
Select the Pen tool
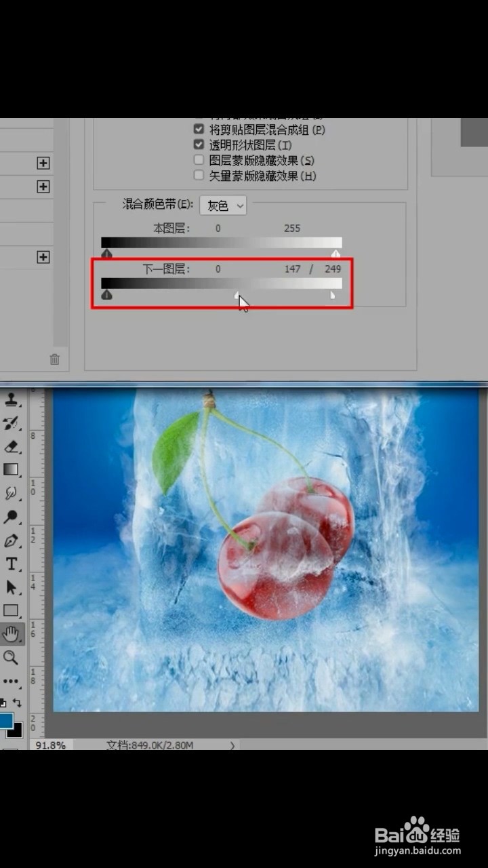(12, 540)
